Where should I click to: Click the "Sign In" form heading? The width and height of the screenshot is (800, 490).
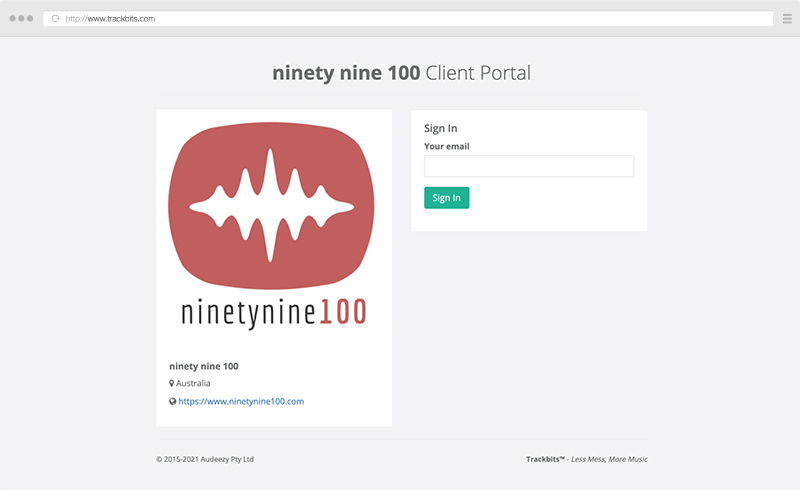[x=440, y=128]
